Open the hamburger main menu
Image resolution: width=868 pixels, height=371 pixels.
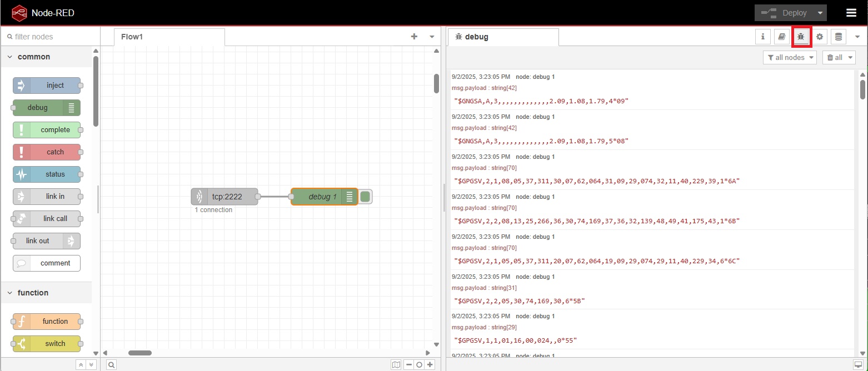point(851,13)
